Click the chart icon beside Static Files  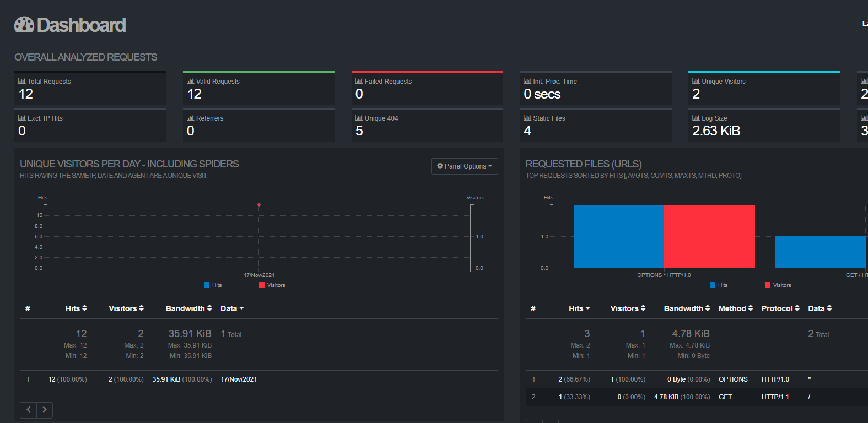pos(527,118)
